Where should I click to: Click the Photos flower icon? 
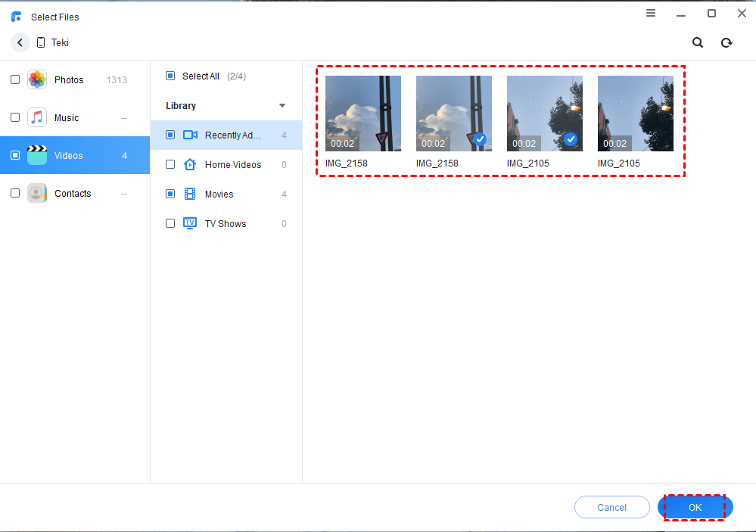tap(37, 80)
